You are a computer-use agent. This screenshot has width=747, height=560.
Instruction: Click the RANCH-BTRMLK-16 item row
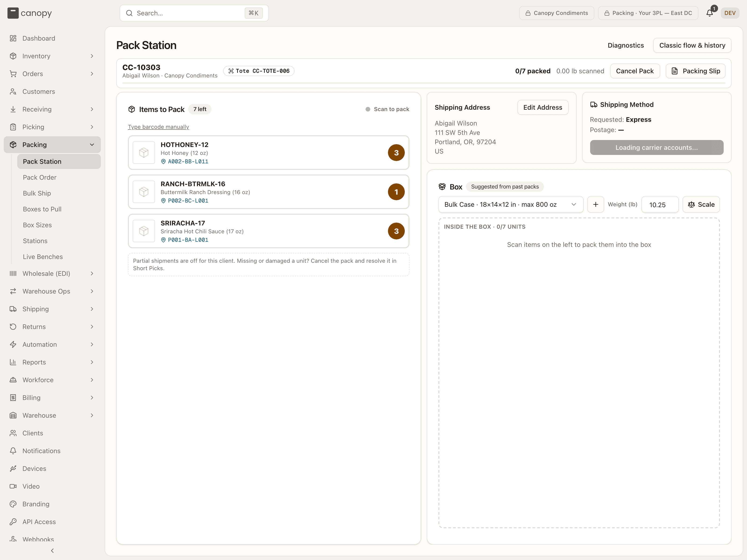pos(268,192)
